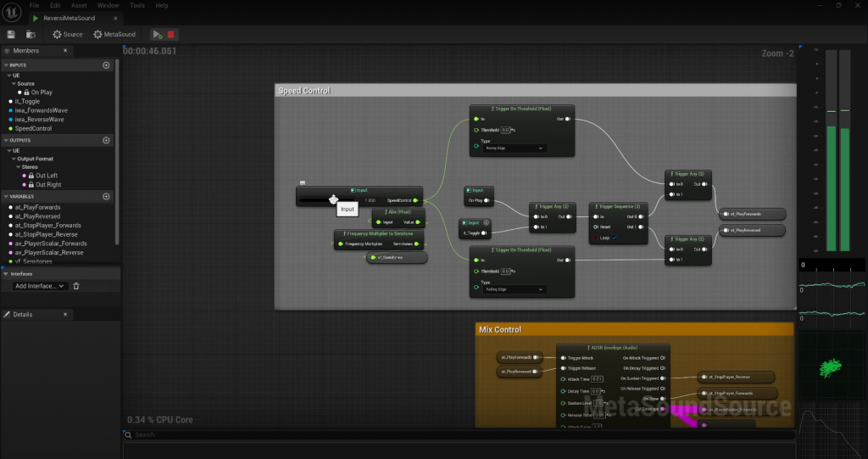Stop playback with the red stop button
This screenshot has width=868, height=459.
pyautogui.click(x=170, y=35)
